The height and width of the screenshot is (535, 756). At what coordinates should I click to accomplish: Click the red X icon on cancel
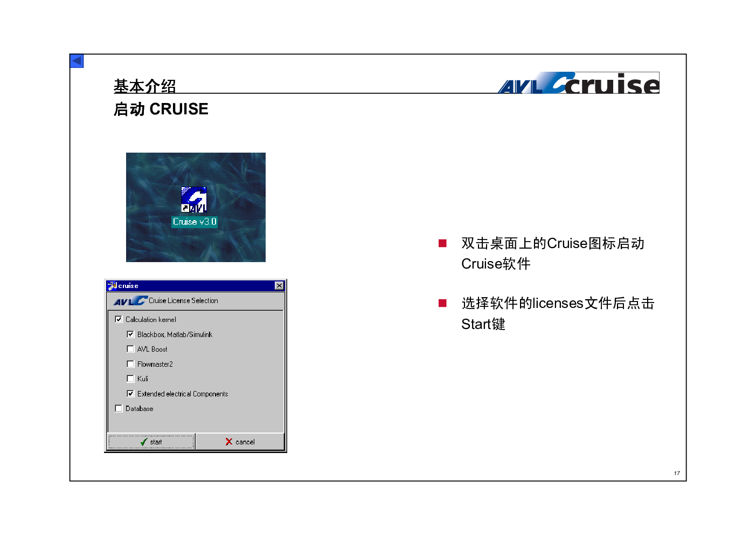pyautogui.click(x=229, y=442)
